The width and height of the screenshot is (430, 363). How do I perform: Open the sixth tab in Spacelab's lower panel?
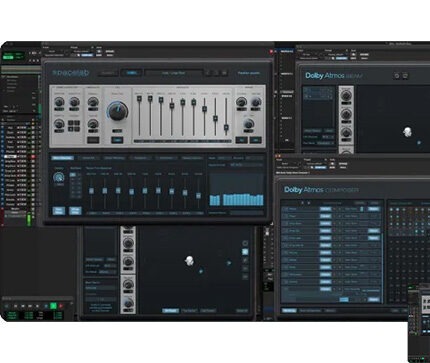192,158
